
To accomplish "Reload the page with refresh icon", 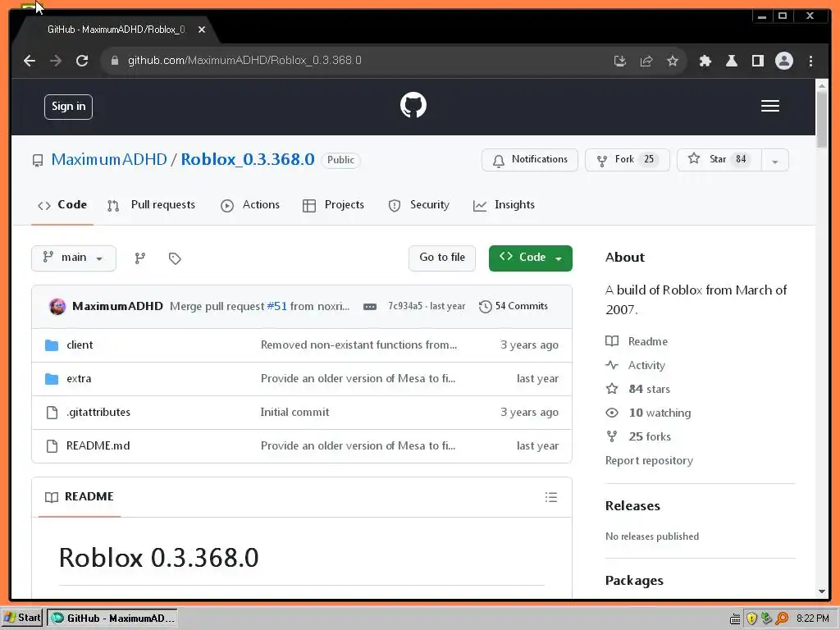I will (x=82, y=61).
